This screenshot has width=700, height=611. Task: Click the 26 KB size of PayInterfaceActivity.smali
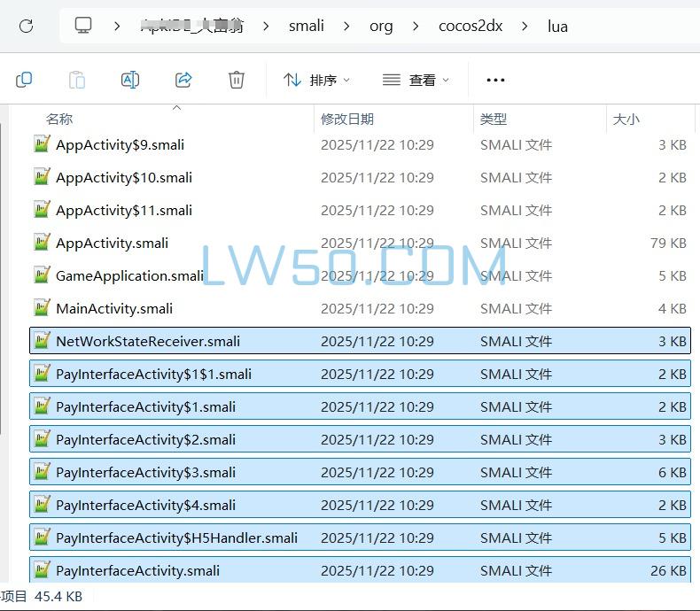click(668, 571)
